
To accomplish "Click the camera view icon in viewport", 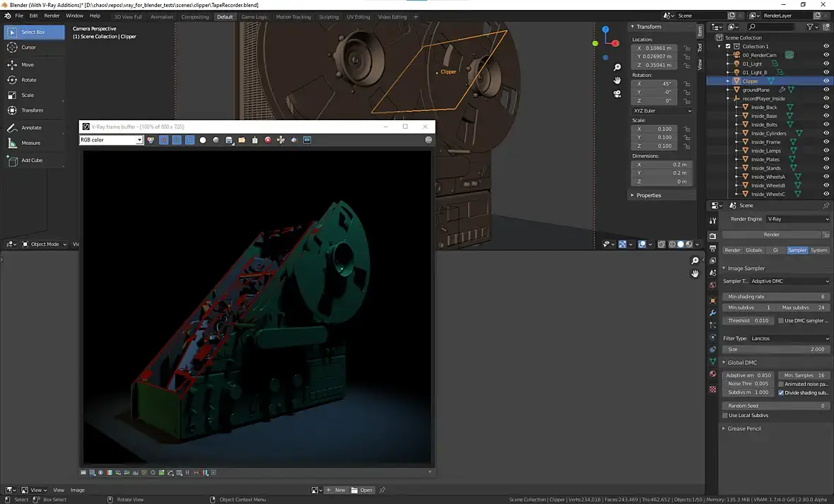I will click(617, 93).
